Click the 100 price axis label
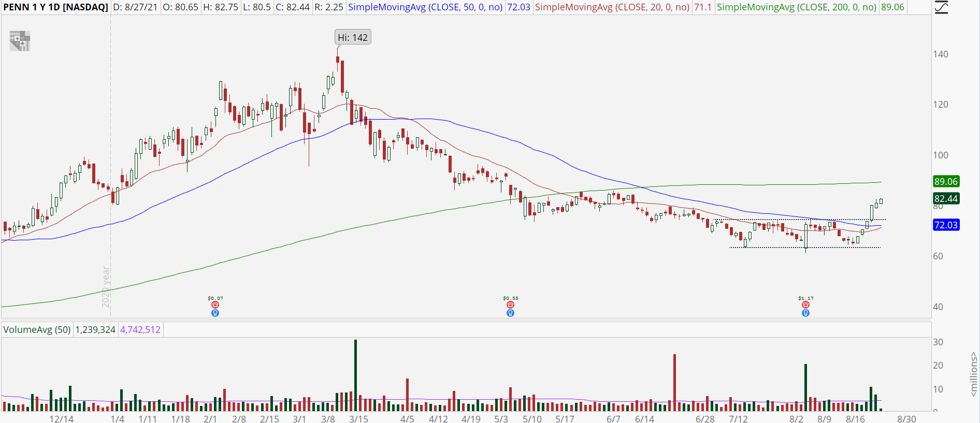The image size is (980, 423). point(941,155)
